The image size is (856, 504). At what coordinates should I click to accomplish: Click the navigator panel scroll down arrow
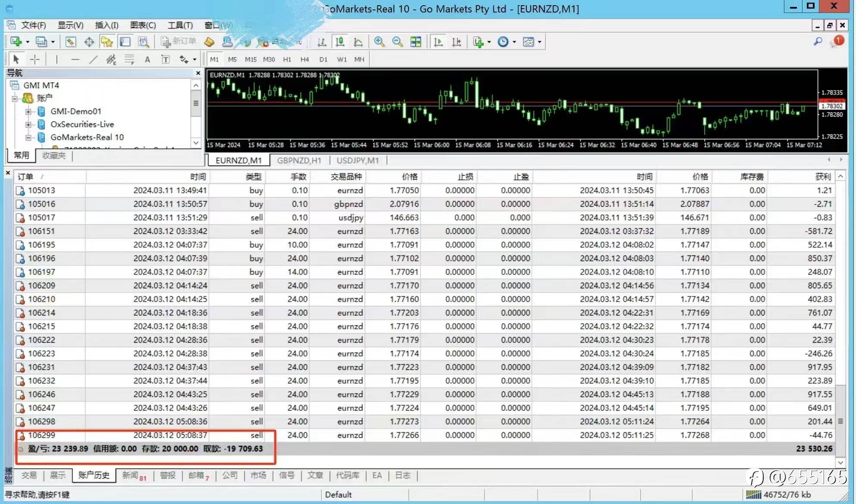coord(196,143)
